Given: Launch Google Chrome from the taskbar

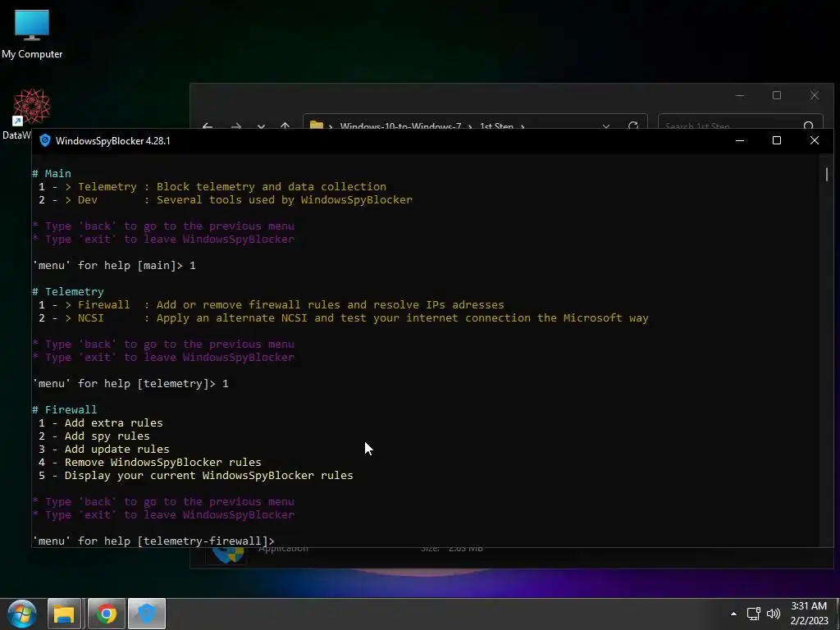Looking at the screenshot, I should tap(106, 614).
